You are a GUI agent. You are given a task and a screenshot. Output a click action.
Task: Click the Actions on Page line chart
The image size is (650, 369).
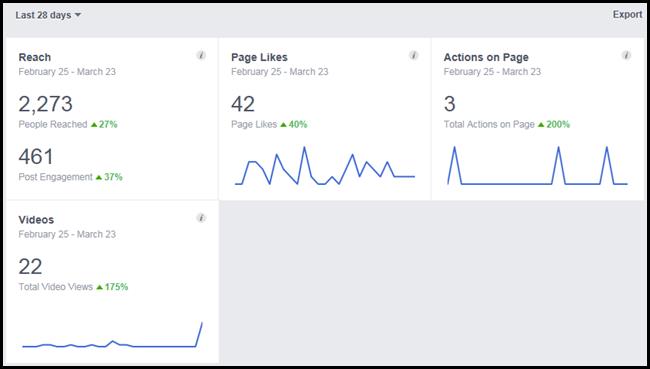[538, 165]
